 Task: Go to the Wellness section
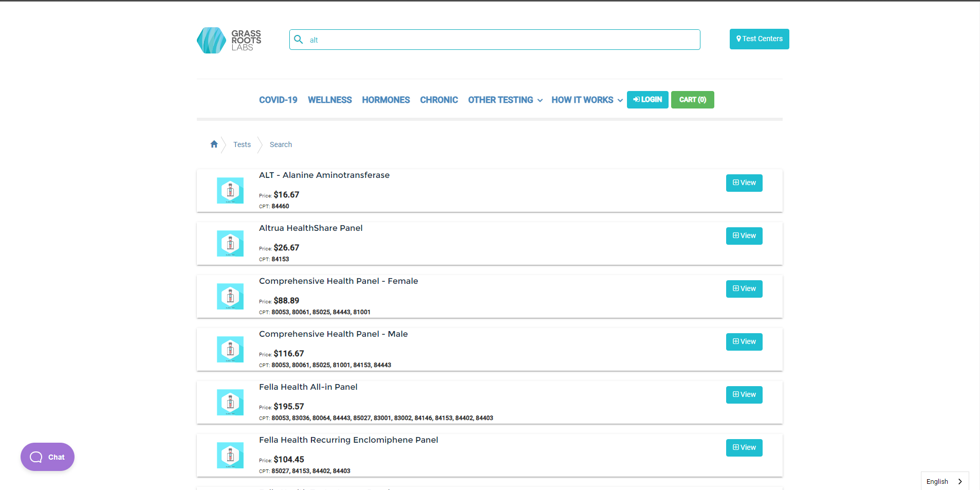pyautogui.click(x=330, y=100)
